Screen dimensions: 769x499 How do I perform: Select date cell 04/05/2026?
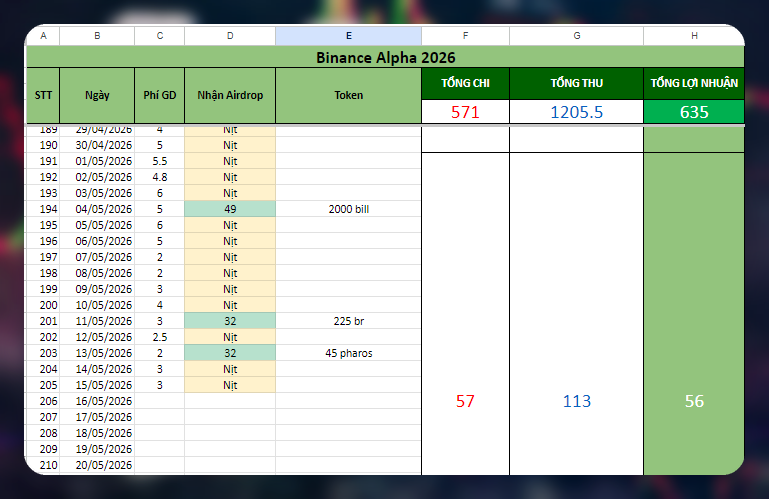pyautogui.click(x=97, y=209)
